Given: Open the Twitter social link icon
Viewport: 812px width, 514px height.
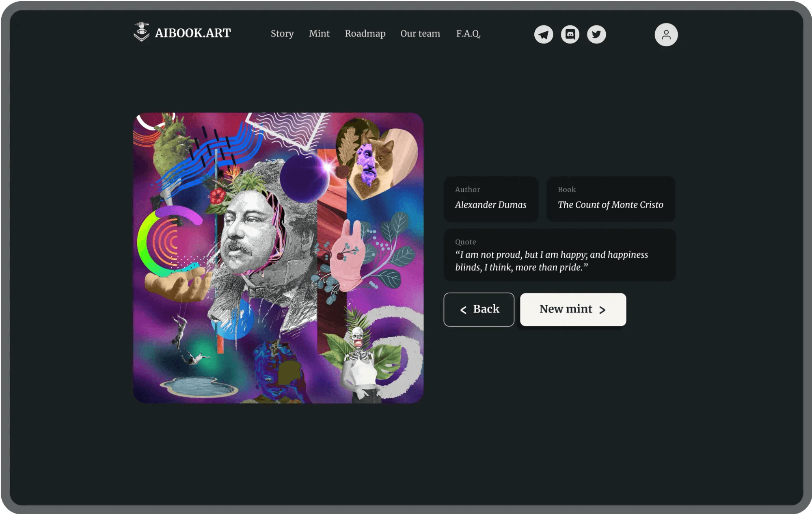Looking at the screenshot, I should (x=596, y=35).
